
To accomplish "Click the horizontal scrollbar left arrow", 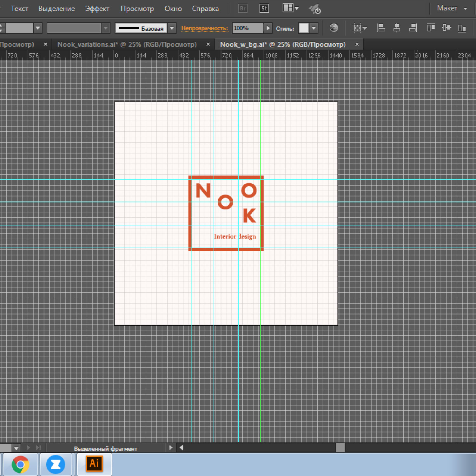I will click(x=182, y=448).
